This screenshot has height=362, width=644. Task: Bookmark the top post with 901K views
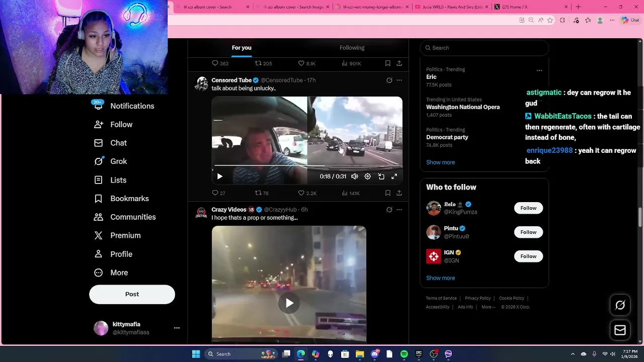387,63
